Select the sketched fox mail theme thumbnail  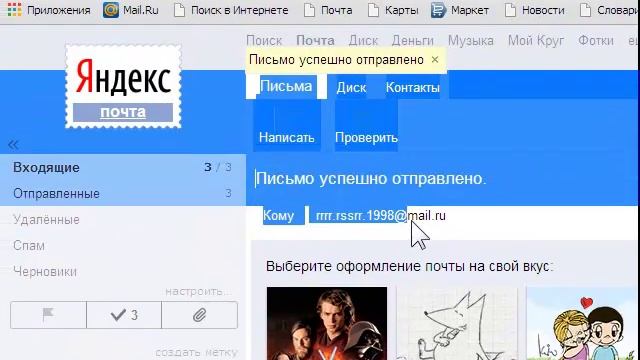point(457,323)
